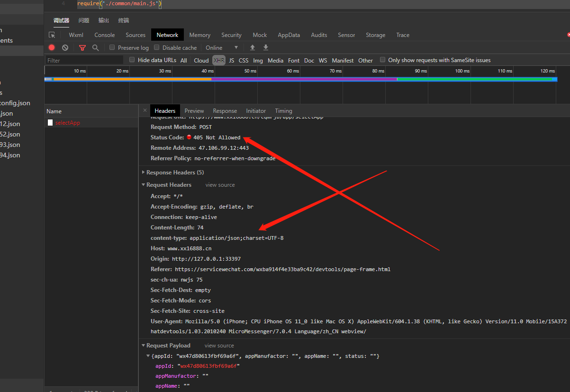Switch to the Initiator detail tab
This screenshot has width=570, height=392.
click(256, 111)
